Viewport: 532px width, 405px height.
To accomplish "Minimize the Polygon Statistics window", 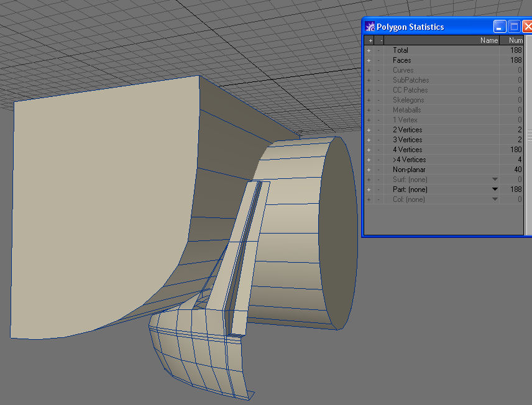I will tap(500, 27).
